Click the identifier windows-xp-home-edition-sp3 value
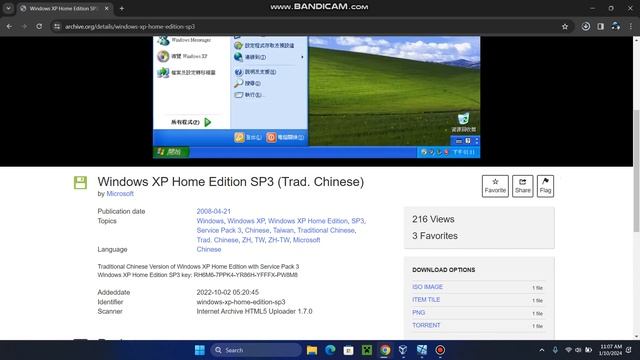This screenshot has height=360, width=640. [x=241, y=302]
